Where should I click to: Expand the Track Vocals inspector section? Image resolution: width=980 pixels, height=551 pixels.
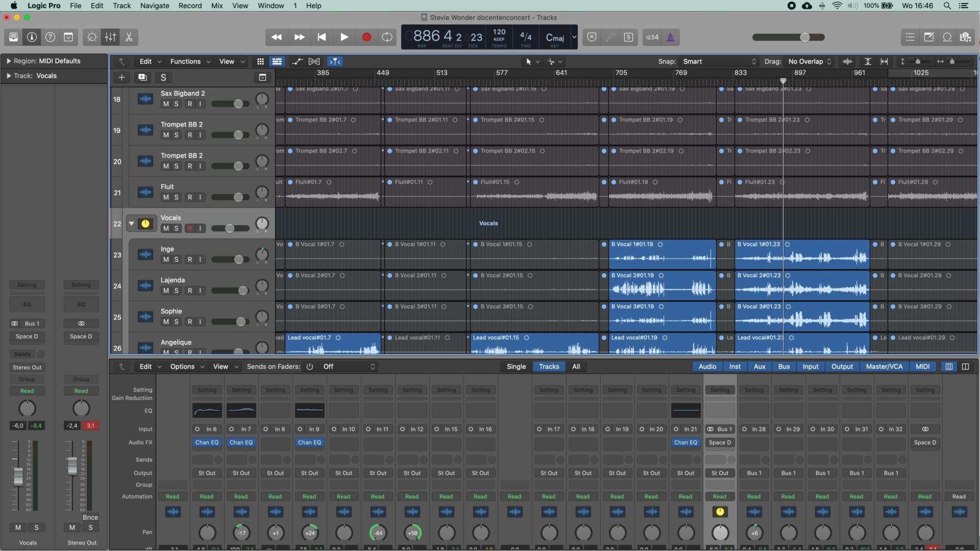coord(9,76)
